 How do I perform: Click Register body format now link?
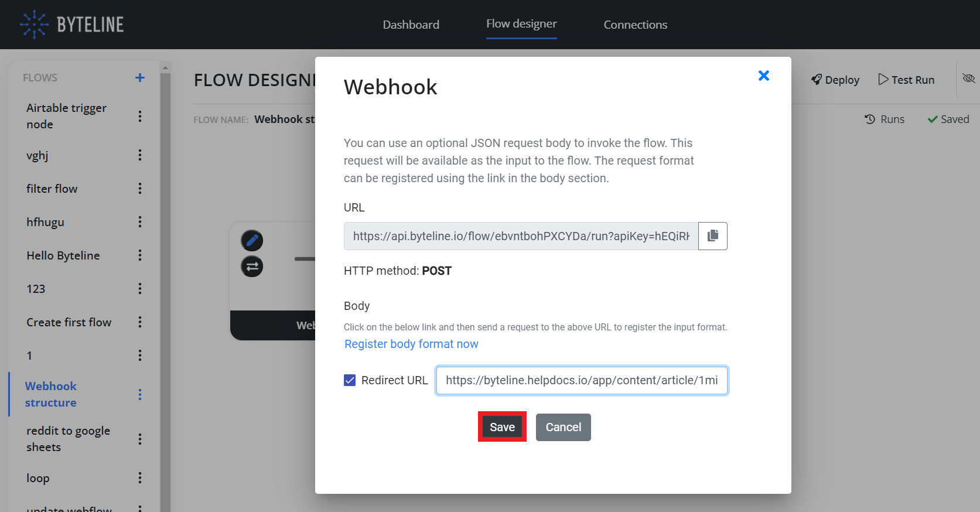pos(411,344)
